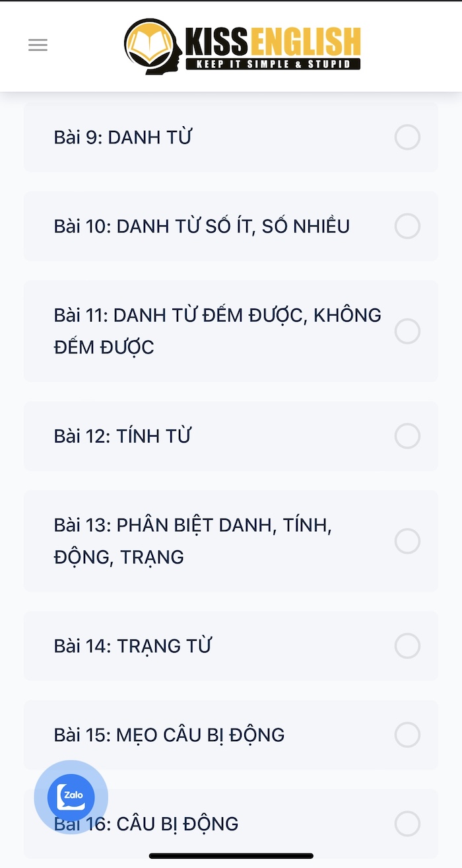Toggle completion circle for Bài 10
Image resolution: width=462 pixels, height=868 pixels.
407,226
